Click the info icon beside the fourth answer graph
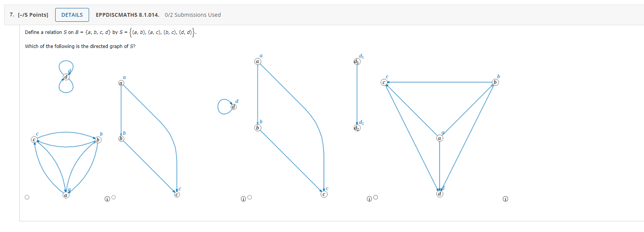This screenshot has height=232, width=644. click(370, 198)
